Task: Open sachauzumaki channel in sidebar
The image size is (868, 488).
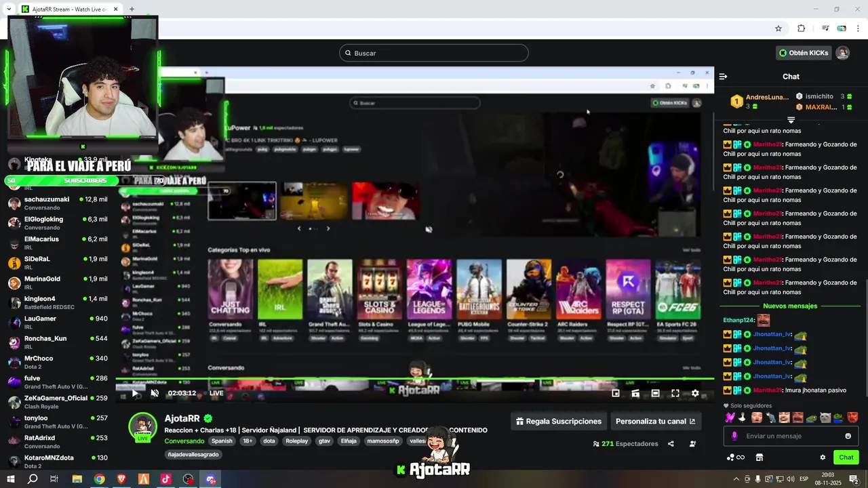Action: 58,203
